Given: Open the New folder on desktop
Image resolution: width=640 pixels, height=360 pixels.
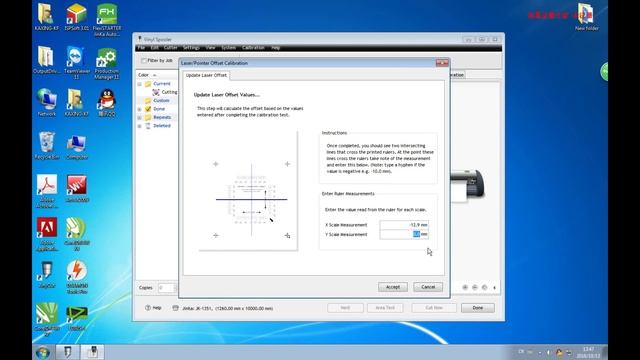Looking at the screenshot, I should pyautogui.click(x=587, y=17).
